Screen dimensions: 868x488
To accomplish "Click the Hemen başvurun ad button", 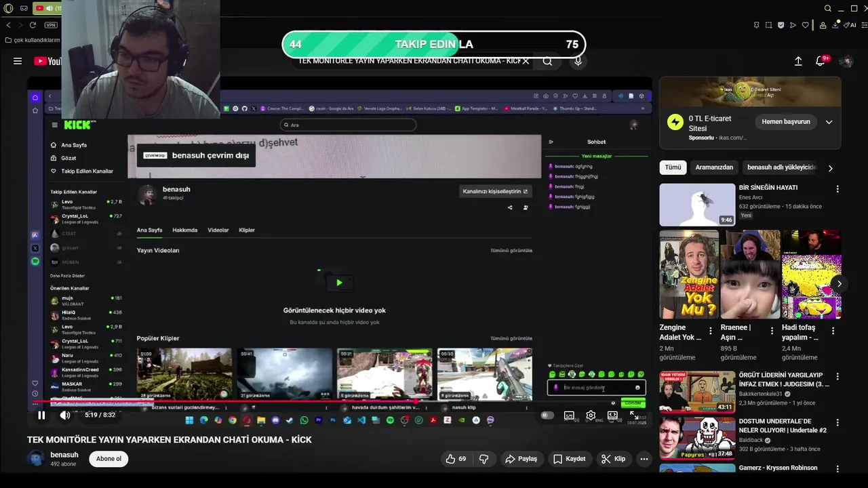I will point(786,122).
